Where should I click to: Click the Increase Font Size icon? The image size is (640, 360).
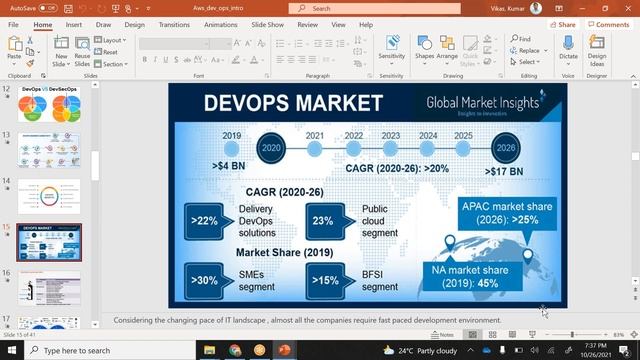[237, 43]
